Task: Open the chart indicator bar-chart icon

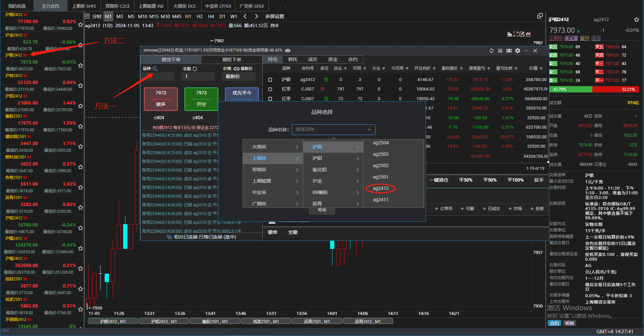Action: coord(510,34)
